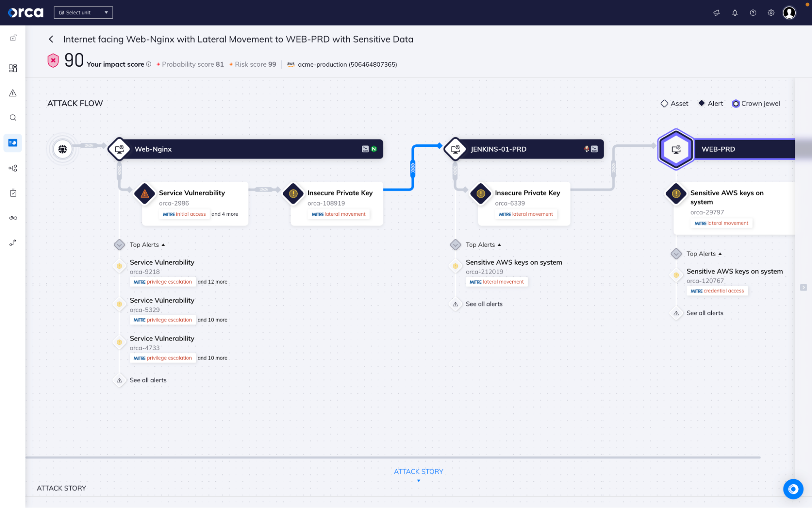This screenshot has height=508, width=812.
Task: Toggle the Crown jewel legend filter
Action: (756, 103)
